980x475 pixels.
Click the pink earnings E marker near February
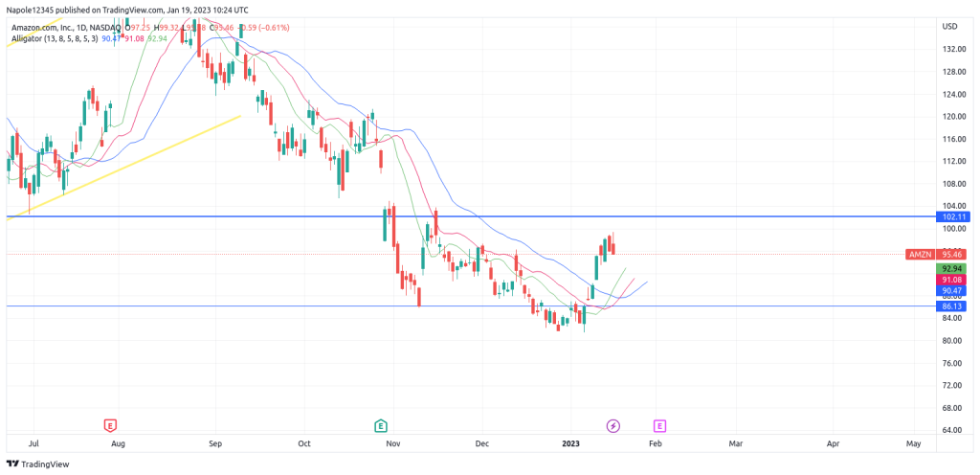coord(660,425)
